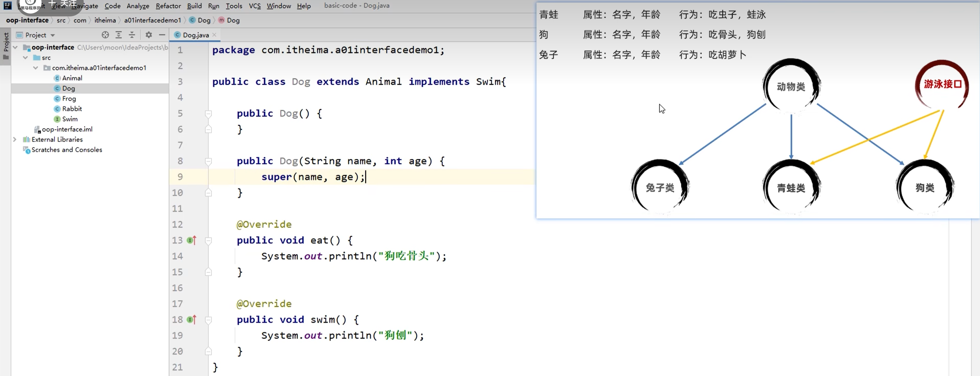Select the Frog class in tree

click(69, 99)
